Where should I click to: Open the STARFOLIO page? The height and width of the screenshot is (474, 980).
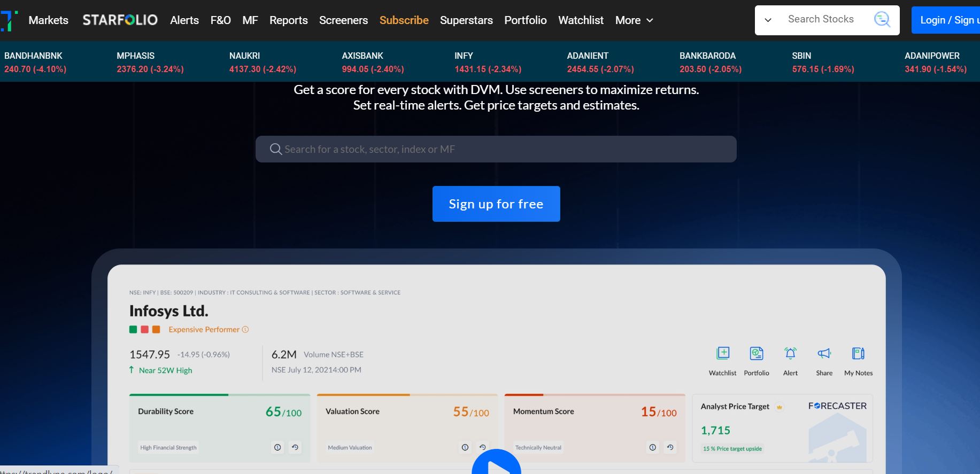(x=120, y=20)
